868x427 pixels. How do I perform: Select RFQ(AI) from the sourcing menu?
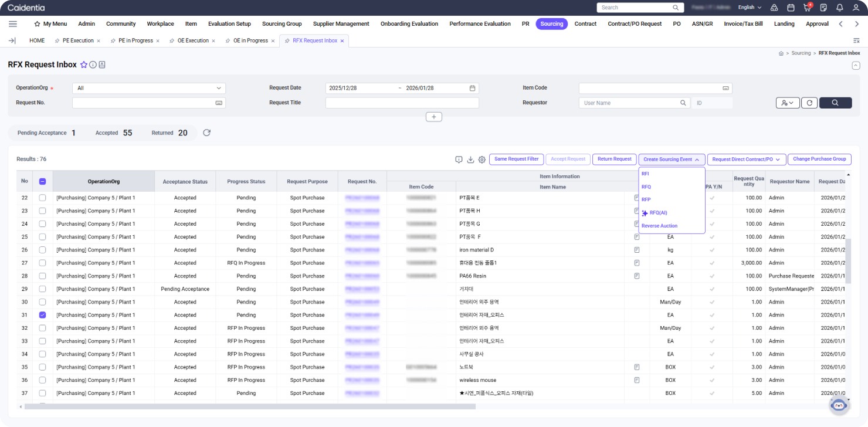[658, 213]
